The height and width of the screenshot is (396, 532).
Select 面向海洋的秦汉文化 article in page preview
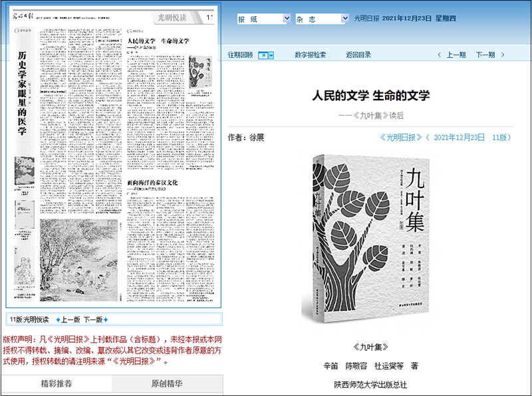click(x=152, y=183)
